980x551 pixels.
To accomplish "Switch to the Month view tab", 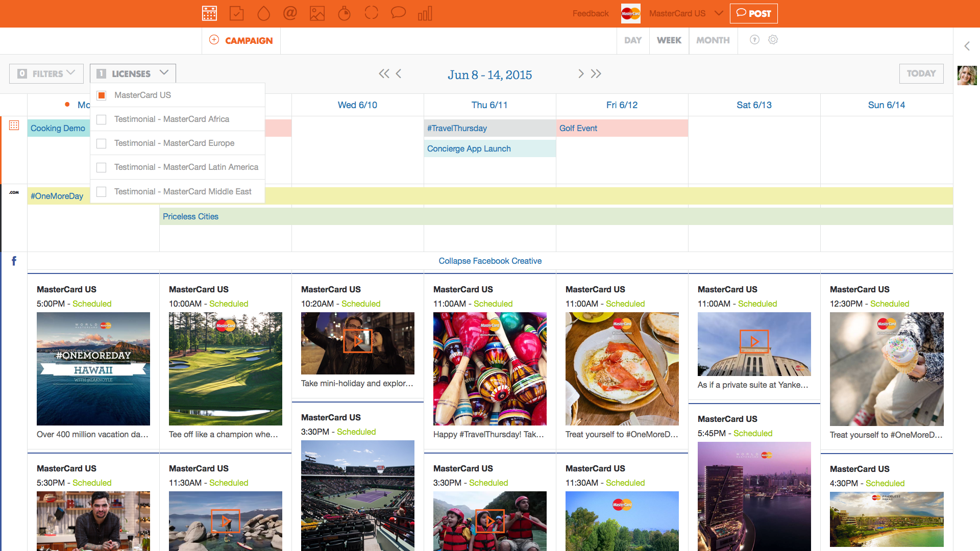I will click(x=713, y=40).
